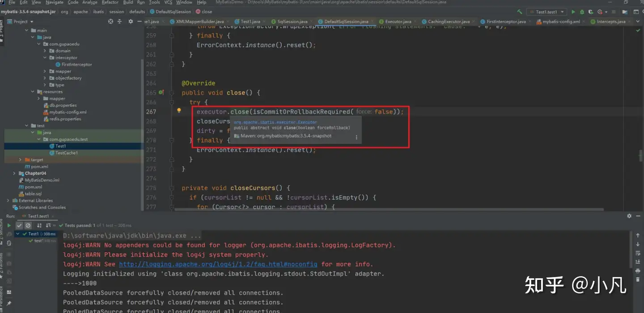Click the Test1.test1 tab in the Run panel
644x313 pixels.
[39, 216]
